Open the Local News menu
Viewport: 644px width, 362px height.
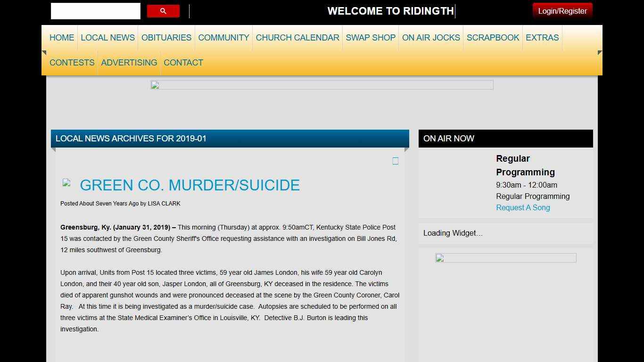107,38
